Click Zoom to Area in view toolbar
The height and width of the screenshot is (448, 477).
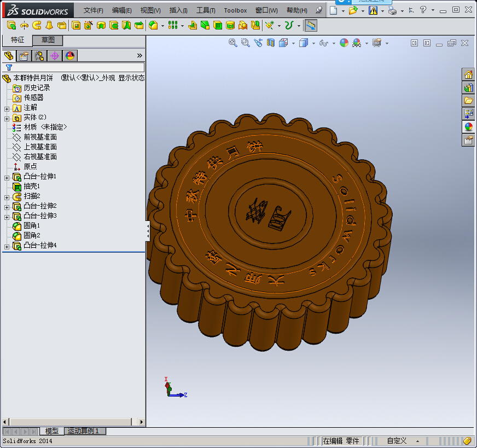click(x=245, y=43)
